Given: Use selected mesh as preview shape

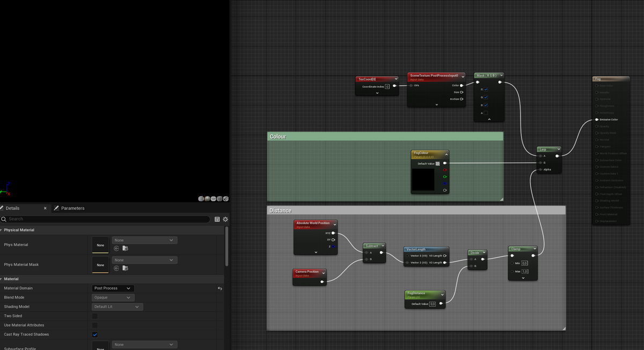Looking at the screenshot, I should pyautogui.click(x=225, y=199).
